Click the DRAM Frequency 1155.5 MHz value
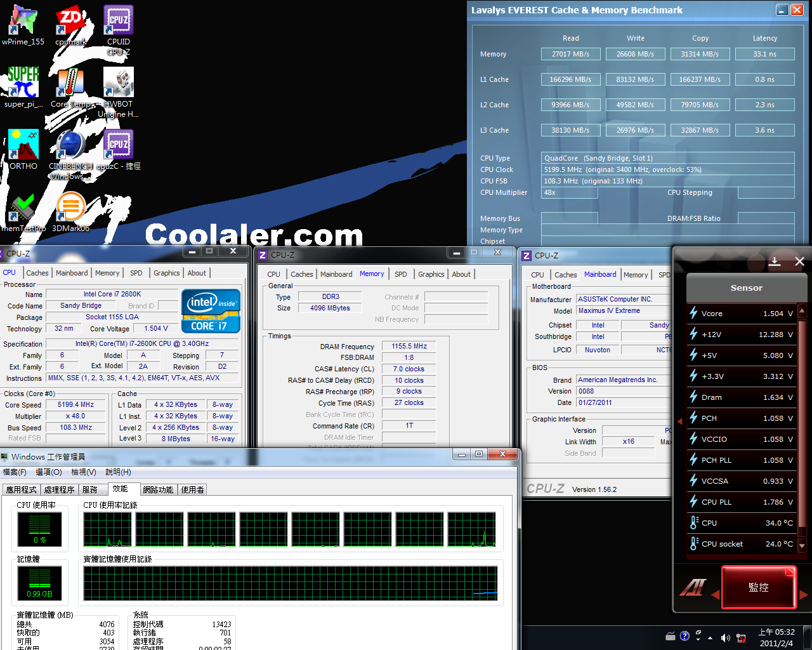812x650 pixels. pos(409,346)
